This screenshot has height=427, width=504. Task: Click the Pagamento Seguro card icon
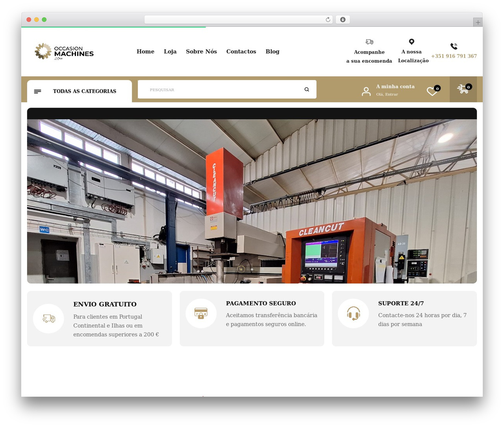point(201,314)
